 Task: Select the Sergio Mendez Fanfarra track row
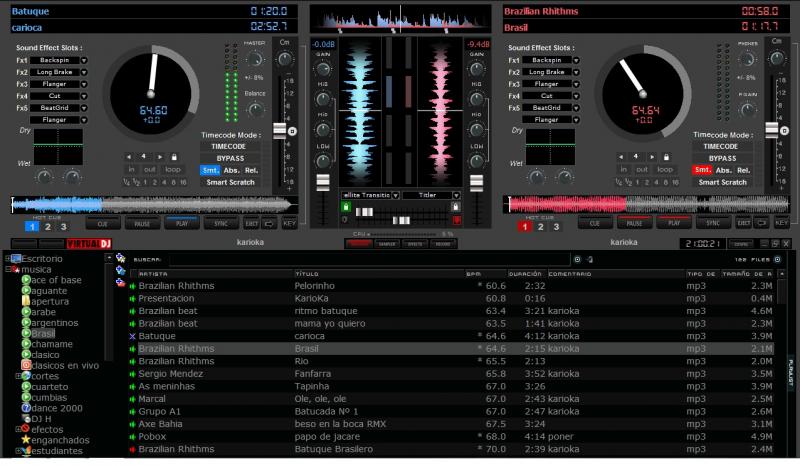click(452, 374)
